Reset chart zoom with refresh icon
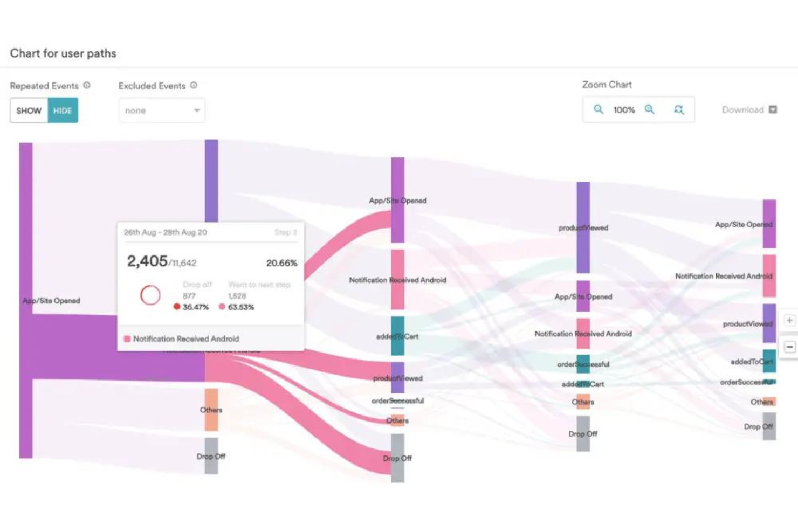798x532 pixels. (679, 109)
